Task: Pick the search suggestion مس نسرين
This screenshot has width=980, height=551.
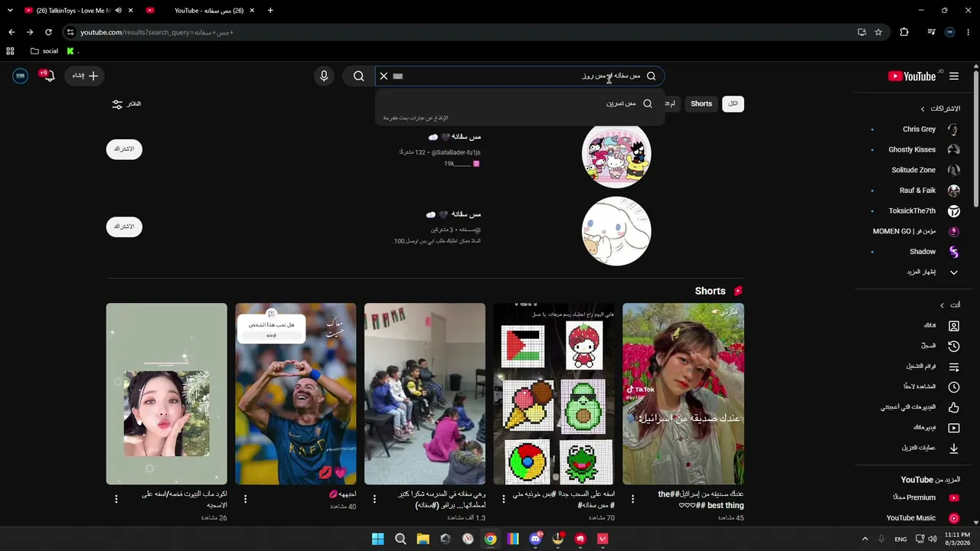Action: pyautogui.click(x=519, y=103)
